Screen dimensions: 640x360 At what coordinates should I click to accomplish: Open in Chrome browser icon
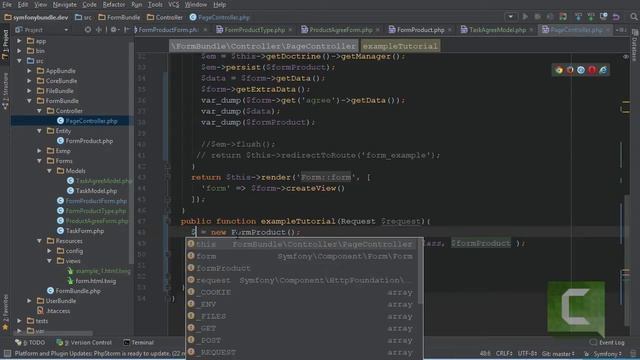tap(558, 70)
